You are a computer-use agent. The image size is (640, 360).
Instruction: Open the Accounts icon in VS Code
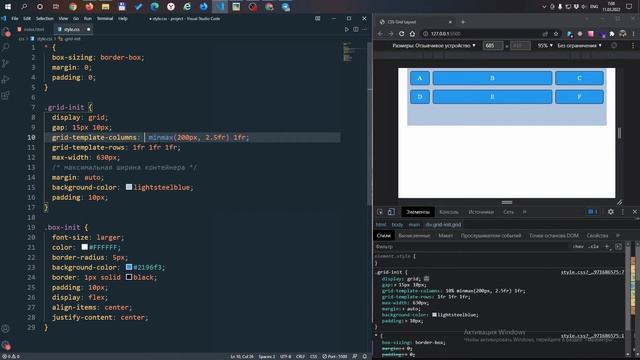point(6,329)
